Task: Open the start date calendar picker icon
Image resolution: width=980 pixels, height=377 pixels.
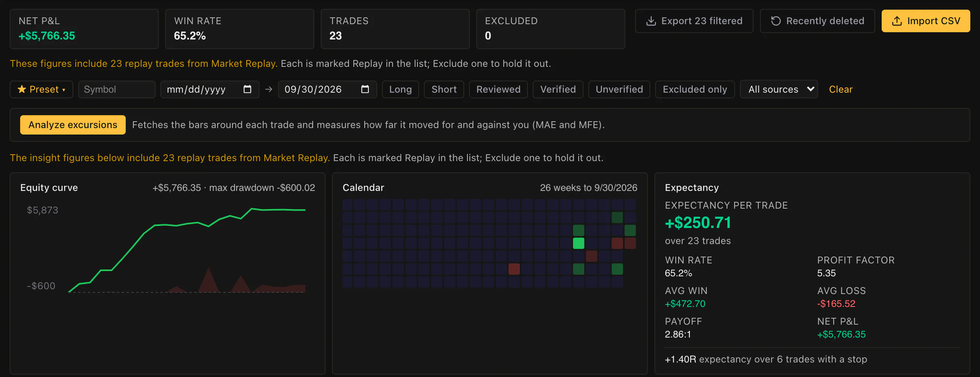Action: point(247,89)
